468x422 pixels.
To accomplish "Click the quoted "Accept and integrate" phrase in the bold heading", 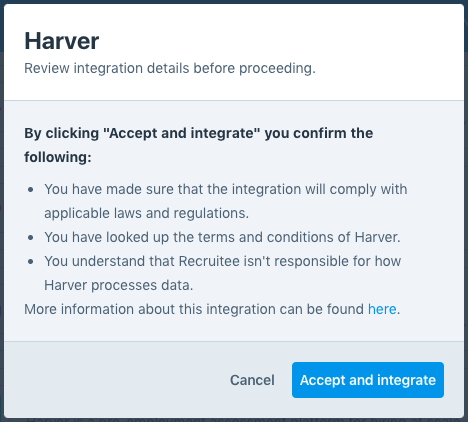I will pos(181,133).
